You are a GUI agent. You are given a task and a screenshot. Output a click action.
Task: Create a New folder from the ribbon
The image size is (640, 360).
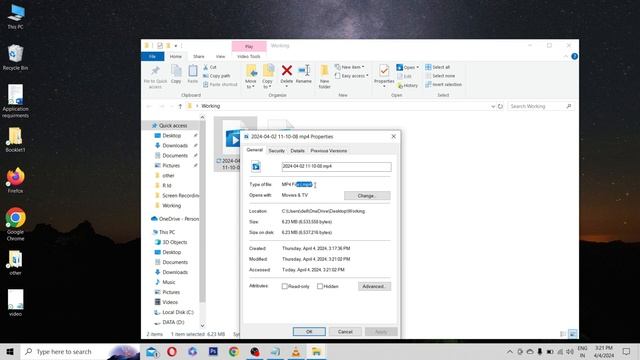[324, 76]
